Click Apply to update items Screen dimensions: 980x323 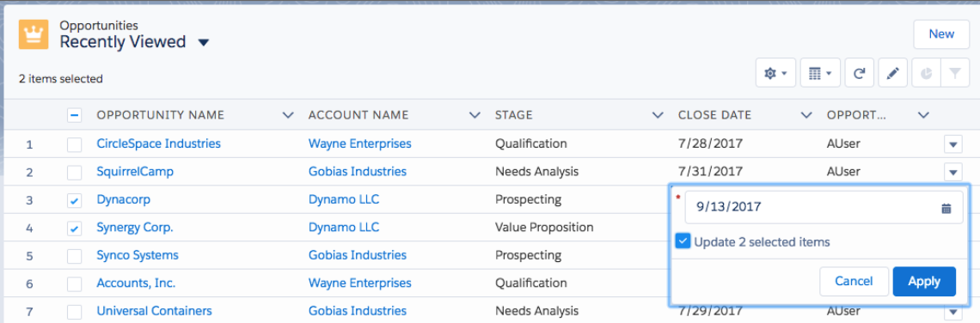(924, 281)
